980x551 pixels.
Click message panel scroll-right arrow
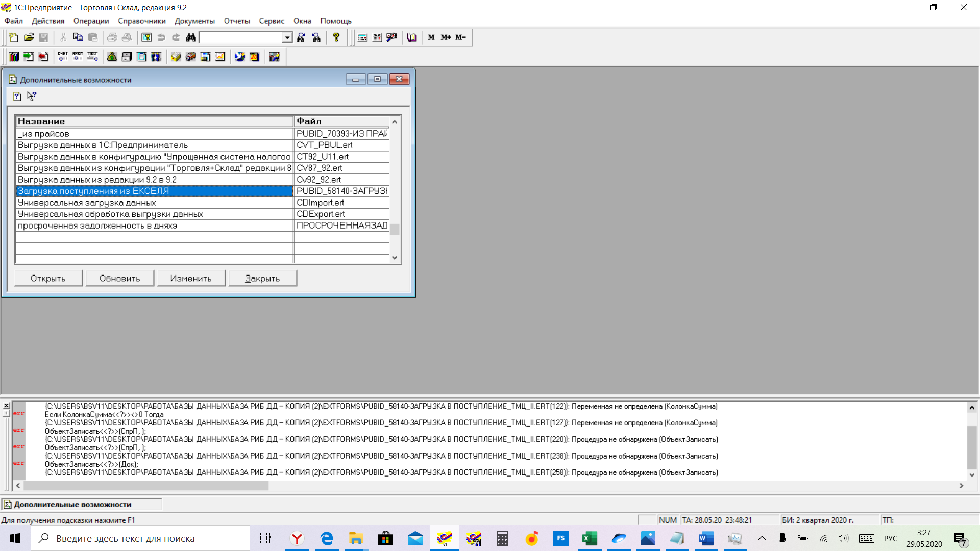click(x=961, y=486)
